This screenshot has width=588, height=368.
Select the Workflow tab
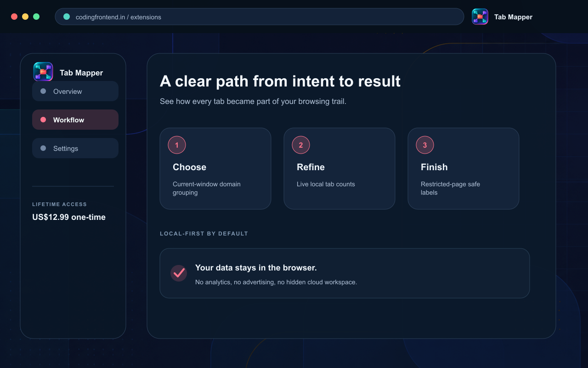click(x=75, y=120)
